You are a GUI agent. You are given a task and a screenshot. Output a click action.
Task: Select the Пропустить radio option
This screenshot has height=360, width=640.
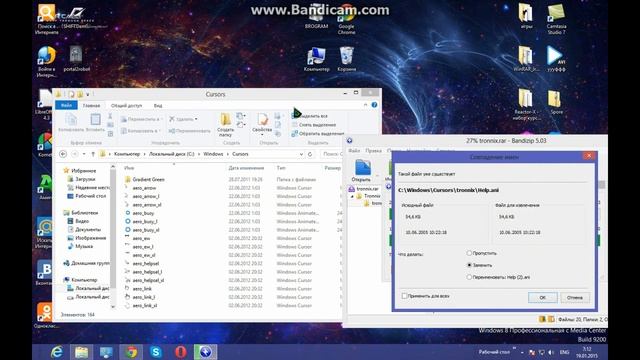tap(482, 253)
